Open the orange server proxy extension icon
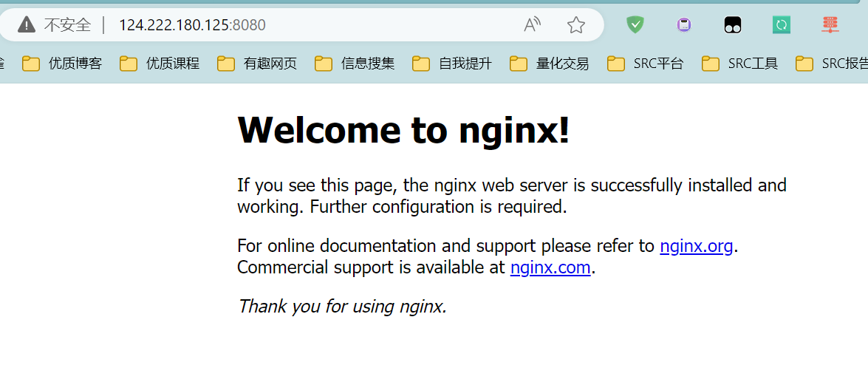Screen dimensions: 868x365 click(830, 25)
